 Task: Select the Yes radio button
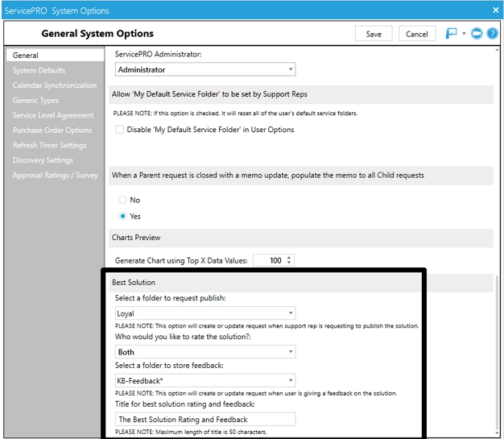coord(122,216)
